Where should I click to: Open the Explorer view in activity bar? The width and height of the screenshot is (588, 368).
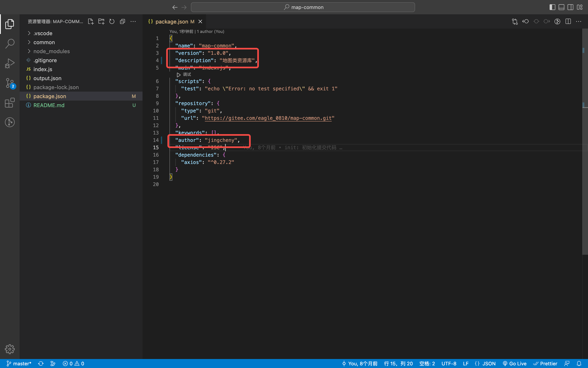pos(10,24)
